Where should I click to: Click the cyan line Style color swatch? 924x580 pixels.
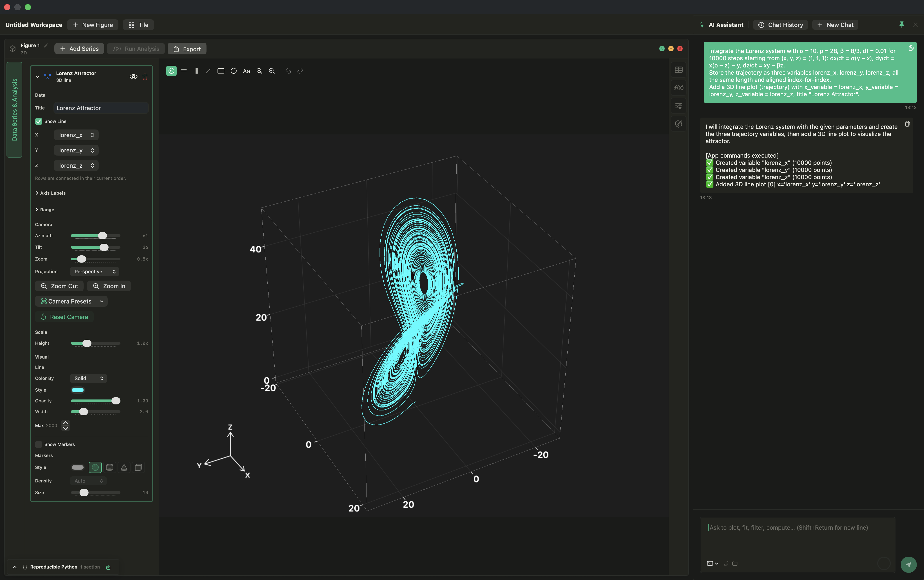click(x=78, y=390)
